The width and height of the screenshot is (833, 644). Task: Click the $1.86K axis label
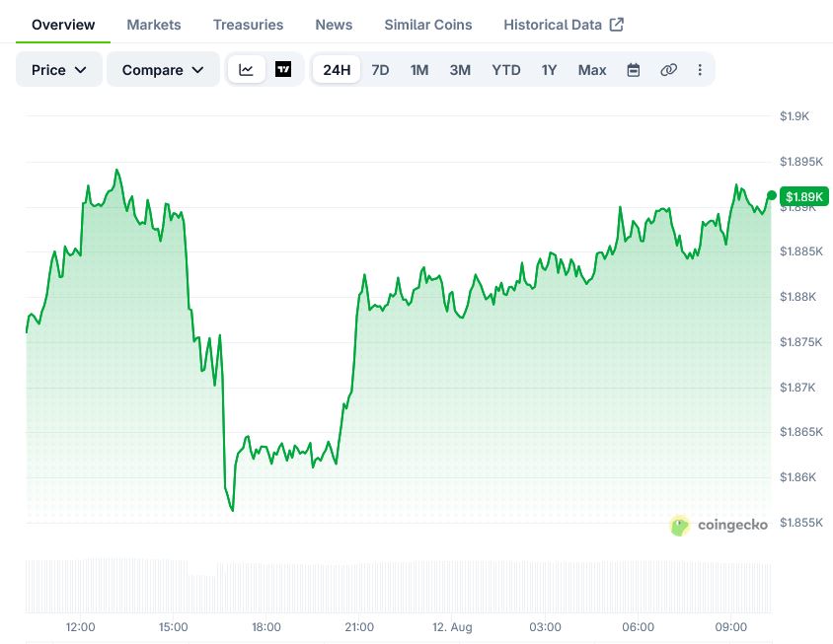tap(797, 477)
